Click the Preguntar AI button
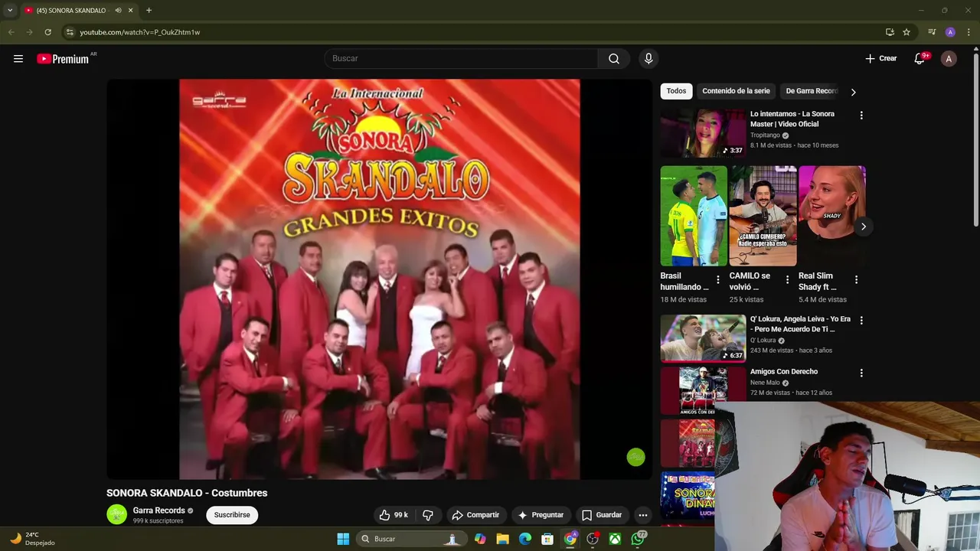The width and height of the screenshot is (980, 551). point(541,515)
